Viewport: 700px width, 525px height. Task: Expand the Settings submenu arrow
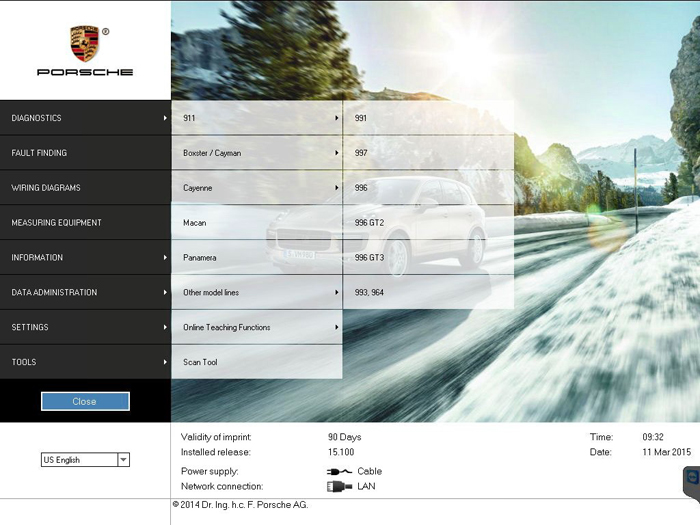[165, 327]
